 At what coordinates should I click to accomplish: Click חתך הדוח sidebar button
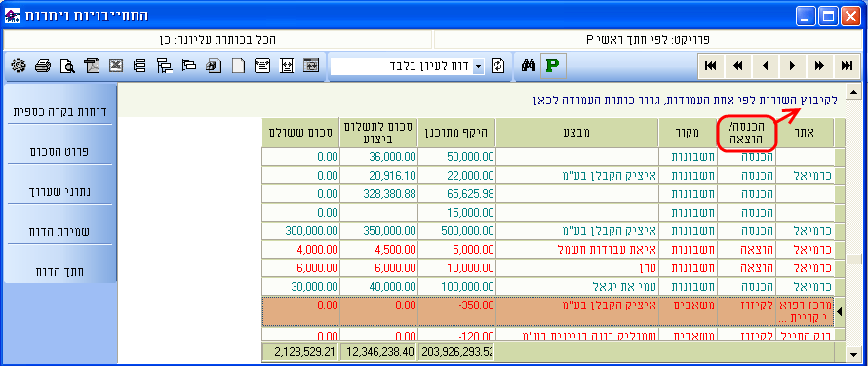pos(59,271)
